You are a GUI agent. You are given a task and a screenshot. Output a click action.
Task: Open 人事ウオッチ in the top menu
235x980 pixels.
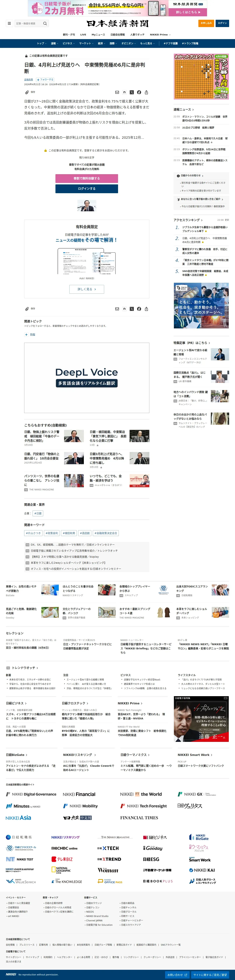137,35
